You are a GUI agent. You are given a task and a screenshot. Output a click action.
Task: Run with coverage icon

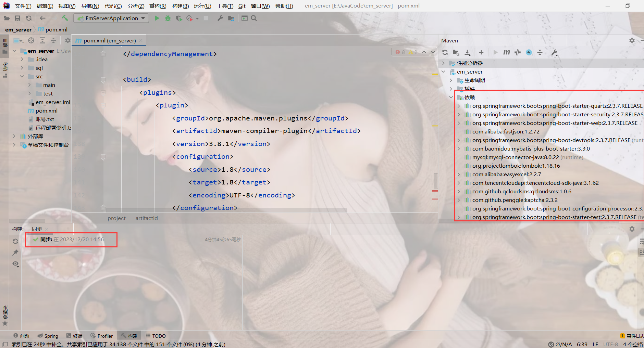179,18
